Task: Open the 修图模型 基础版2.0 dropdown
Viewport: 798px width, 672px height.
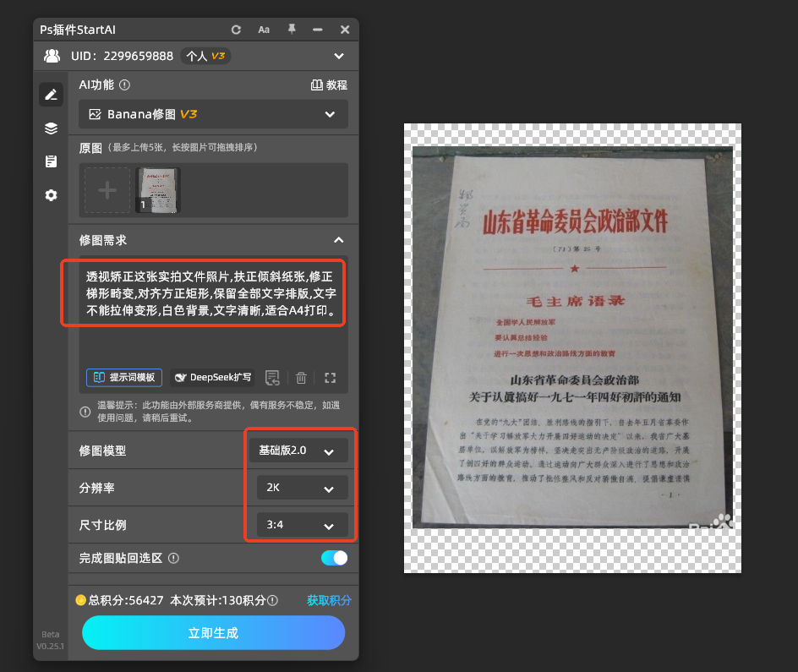Action: pos(298,451)
